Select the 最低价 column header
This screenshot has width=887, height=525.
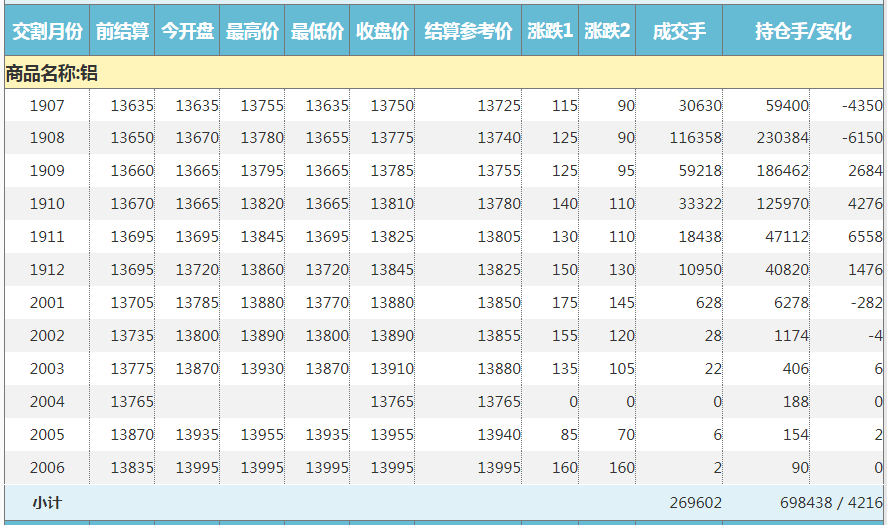(x=317, y=32)
